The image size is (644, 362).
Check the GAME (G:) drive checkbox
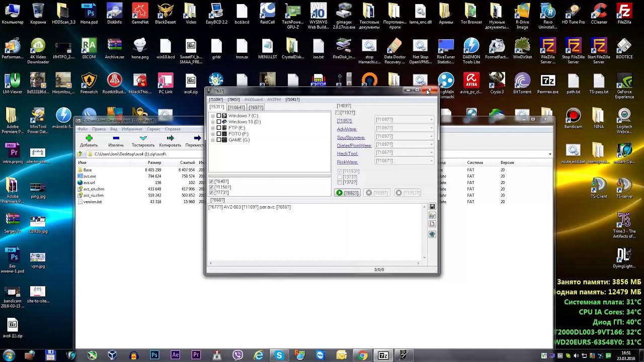coord(219,140)
